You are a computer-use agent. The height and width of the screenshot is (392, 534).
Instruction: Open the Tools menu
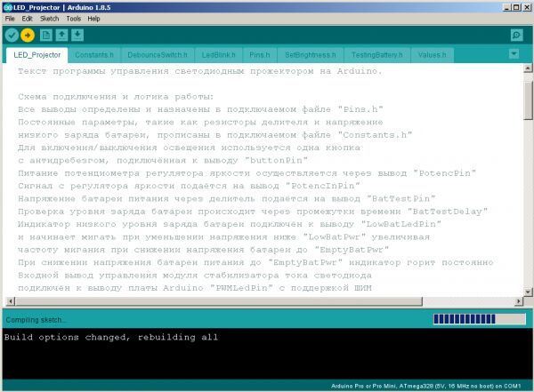(74, 19)
